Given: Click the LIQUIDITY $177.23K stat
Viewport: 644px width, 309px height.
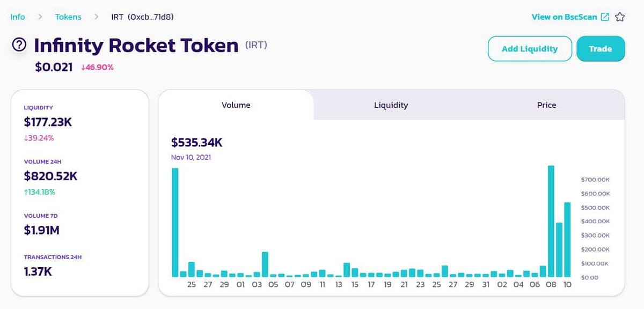Looking at the screenshot, I should pyautogui.click(x=48, y=122).
